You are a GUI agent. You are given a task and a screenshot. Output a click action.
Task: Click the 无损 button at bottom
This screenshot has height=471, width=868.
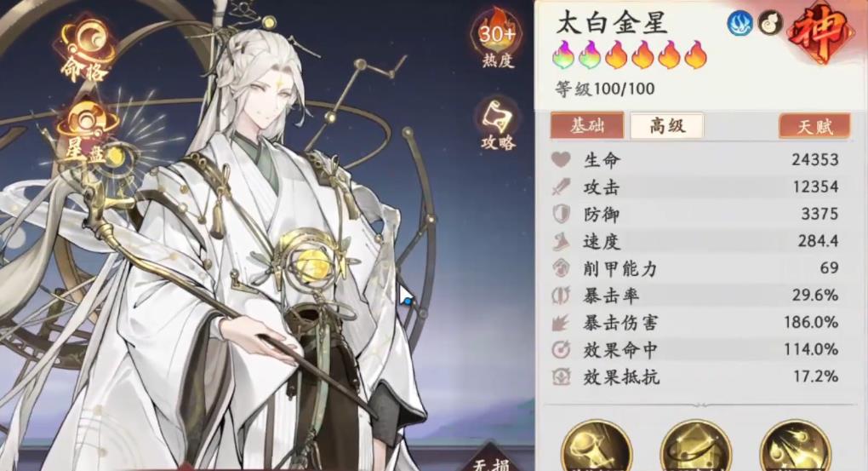pyautogui.click(x=492, y=461)
